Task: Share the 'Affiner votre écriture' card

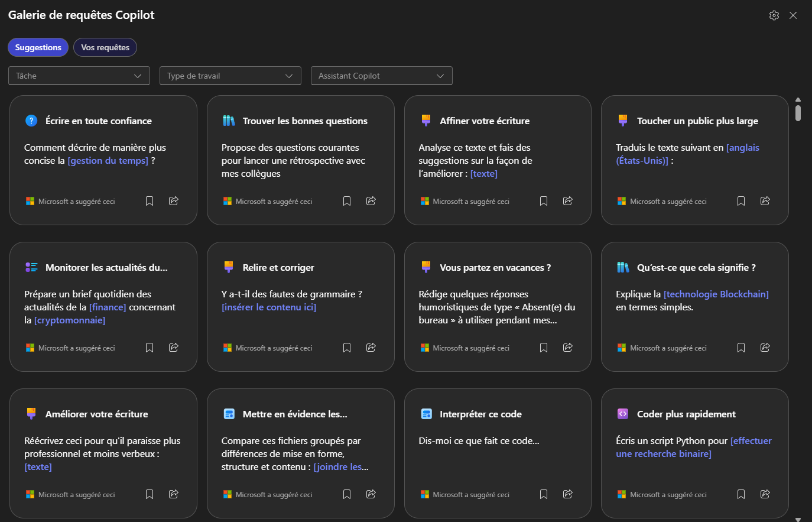Action: (568, 201)
